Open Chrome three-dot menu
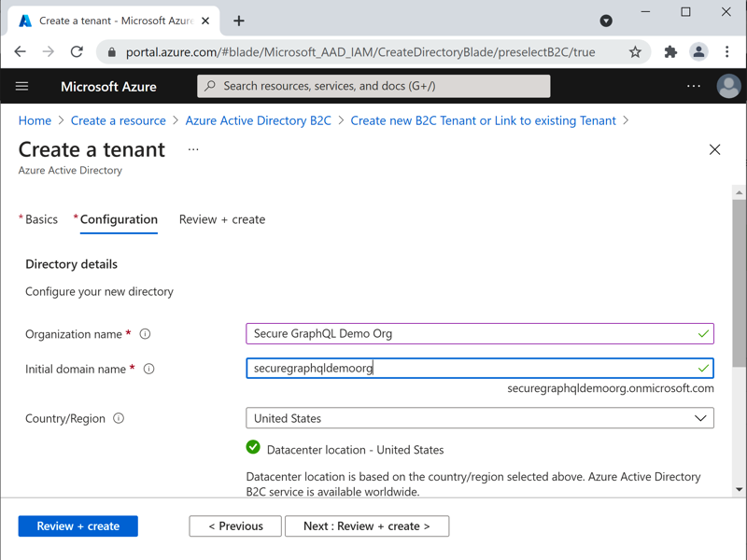 click(727, 51)
